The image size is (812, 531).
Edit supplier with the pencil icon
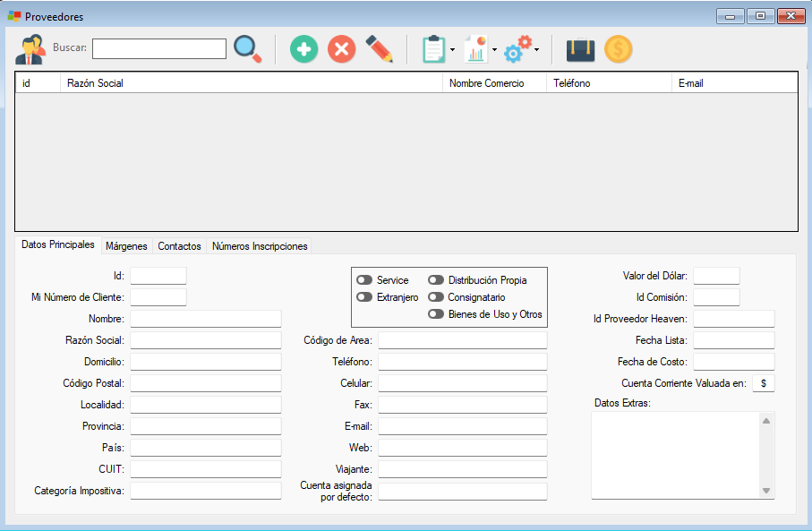pos(380,49)
